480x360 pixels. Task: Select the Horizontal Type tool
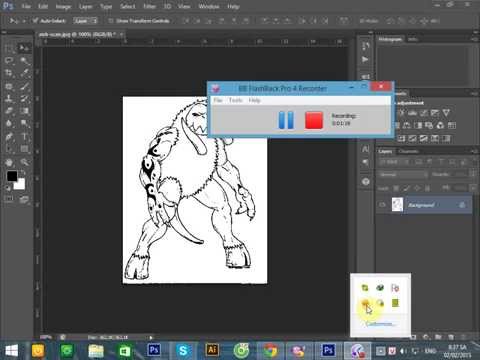point(24,137)
